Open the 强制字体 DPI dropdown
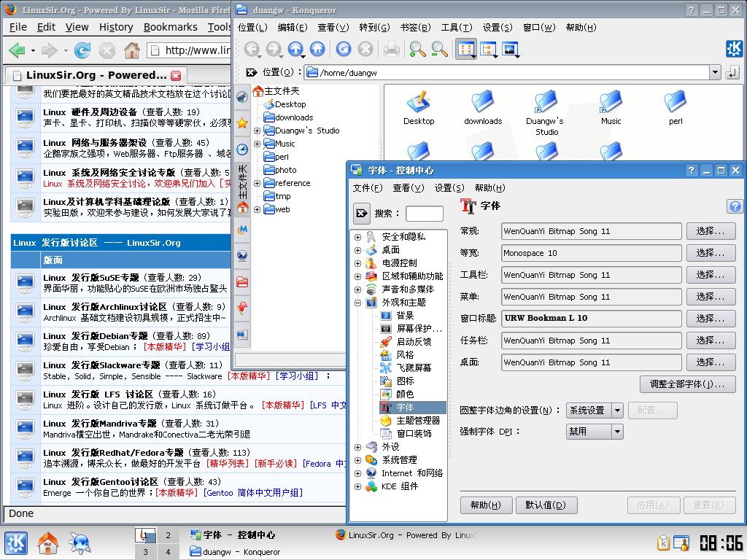 coord(595,432)
